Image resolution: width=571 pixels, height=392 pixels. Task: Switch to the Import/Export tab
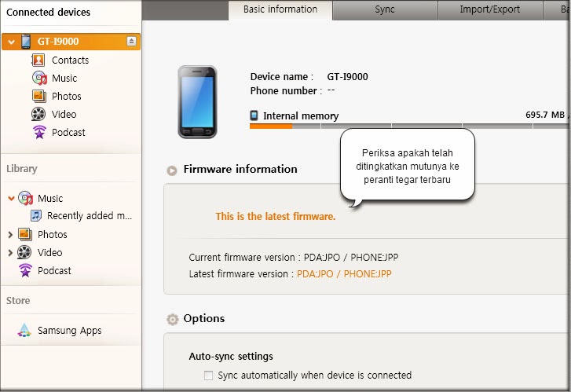490,10
